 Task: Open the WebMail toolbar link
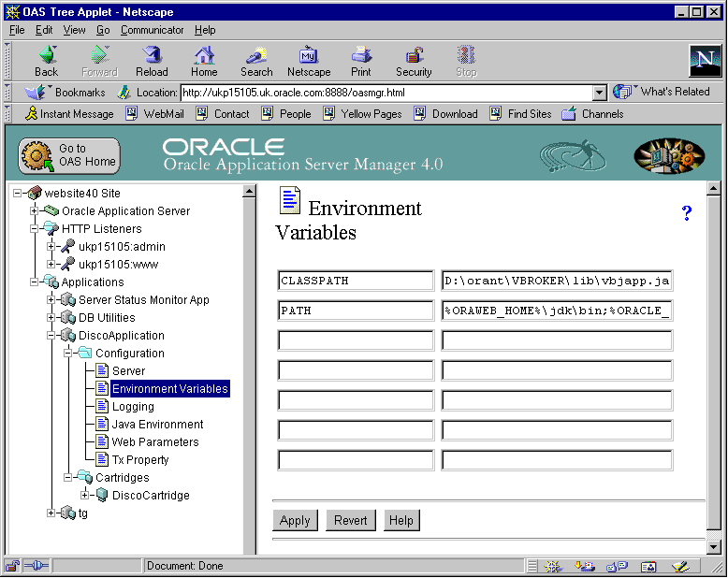tap(155, 114)
